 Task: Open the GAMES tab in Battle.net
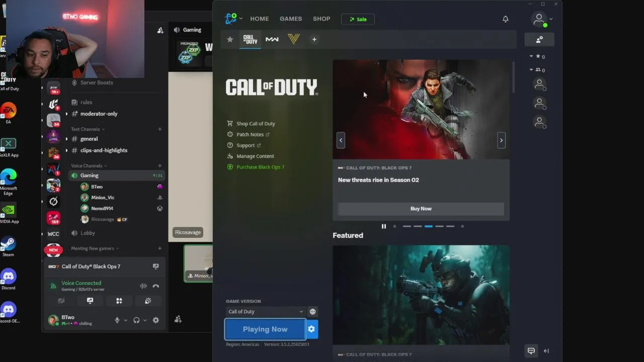[x=291, y=19]
